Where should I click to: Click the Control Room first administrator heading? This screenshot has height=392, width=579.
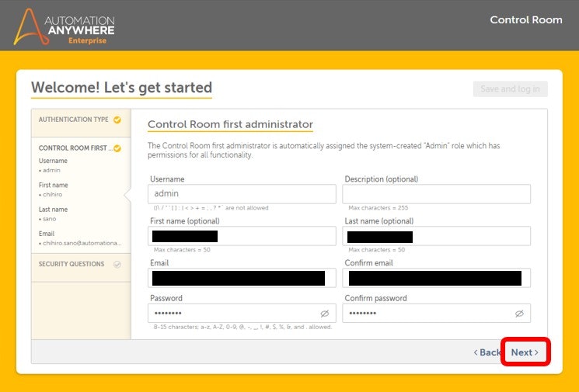[x=230, y=124]
